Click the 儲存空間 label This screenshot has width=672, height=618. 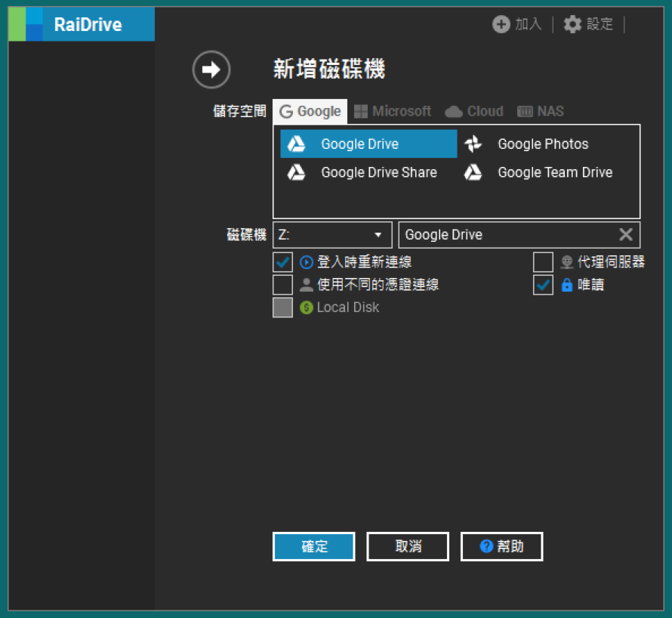pos(239,112)
